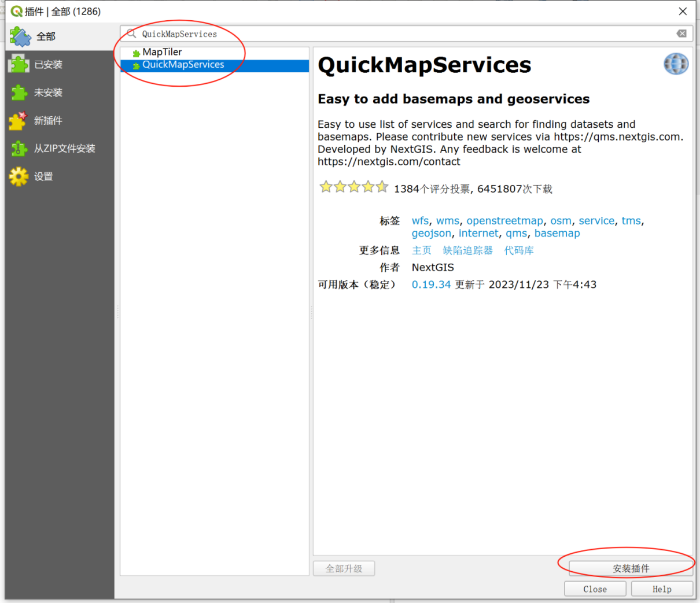The image size is (700, 603).
Task: Click the QGIS logo in the title bar
Action: 16,11
